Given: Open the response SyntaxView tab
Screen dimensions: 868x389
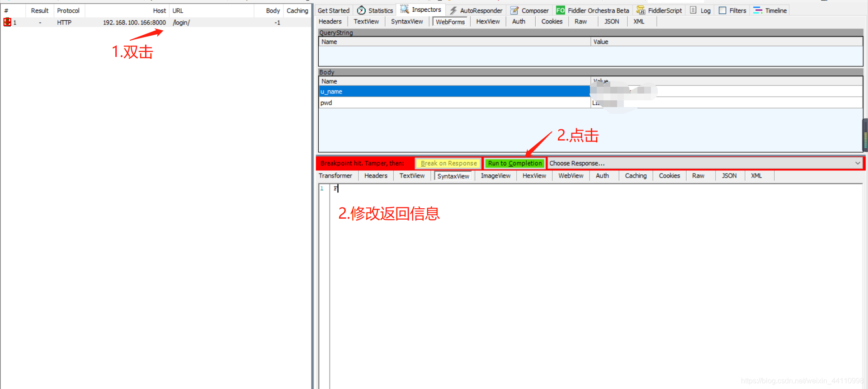Looking at the screenshot, I should 453,176.
